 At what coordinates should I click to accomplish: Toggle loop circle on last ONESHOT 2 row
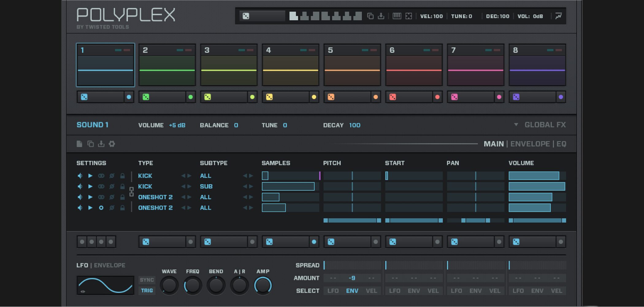(101, 208)
